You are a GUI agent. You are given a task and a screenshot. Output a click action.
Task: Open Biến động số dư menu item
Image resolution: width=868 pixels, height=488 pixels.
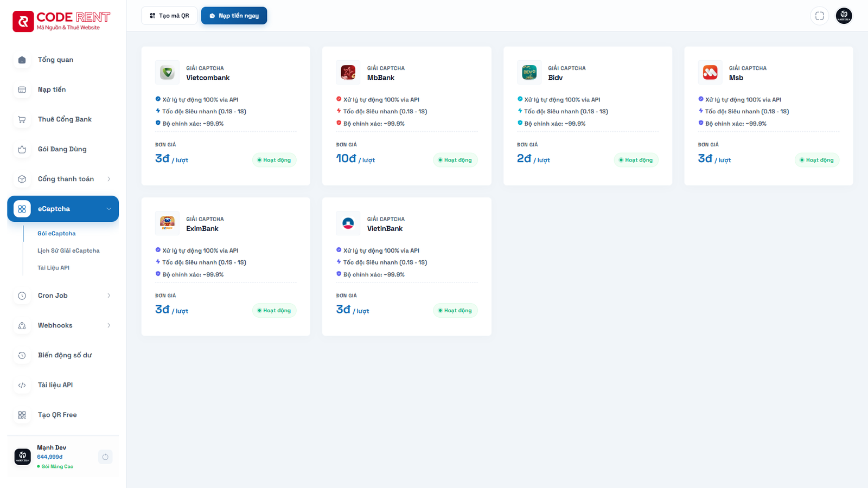pyautogui.click(x=65, y=355)
